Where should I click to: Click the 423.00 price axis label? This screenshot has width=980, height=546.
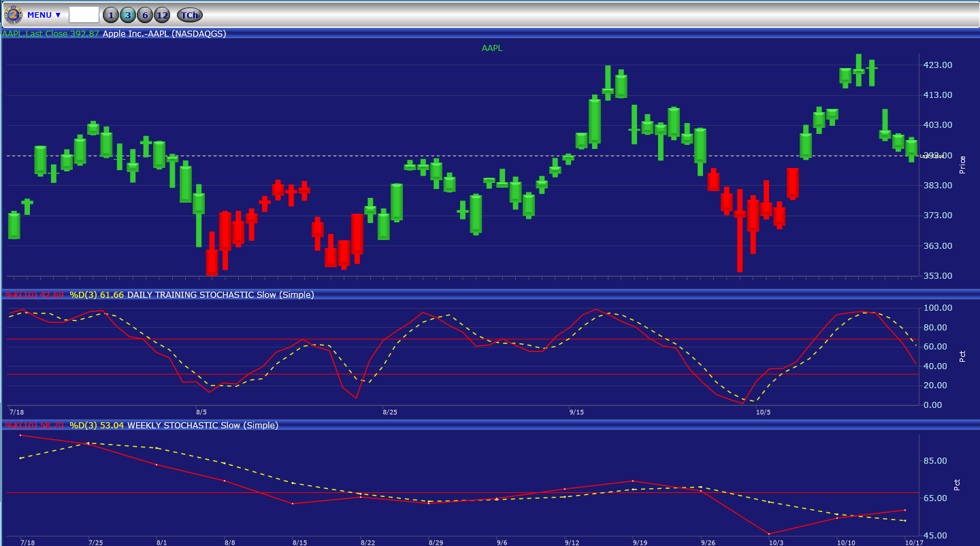pyautogui.click(x=937, y=65)
